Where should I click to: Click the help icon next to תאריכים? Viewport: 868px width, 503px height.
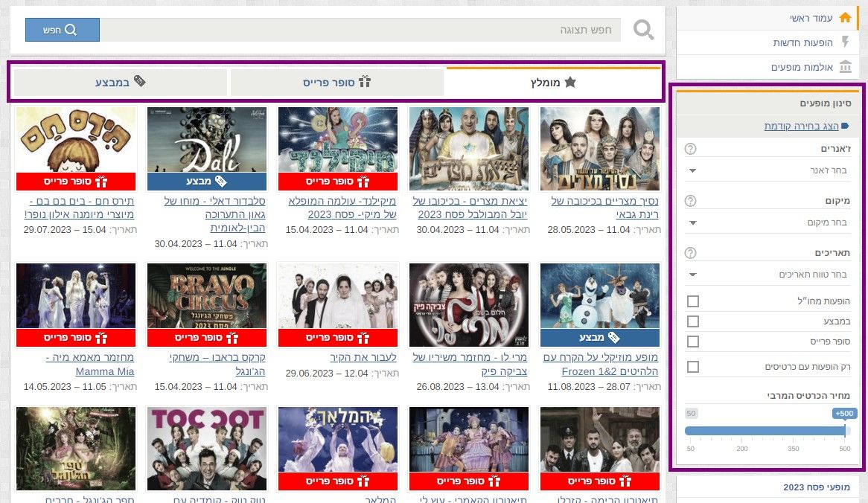coord(690,253)
